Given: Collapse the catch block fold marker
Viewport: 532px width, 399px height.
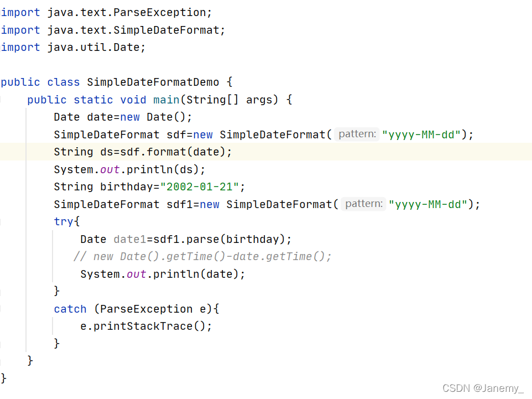Looking at the screenshot, I should 1,309.
